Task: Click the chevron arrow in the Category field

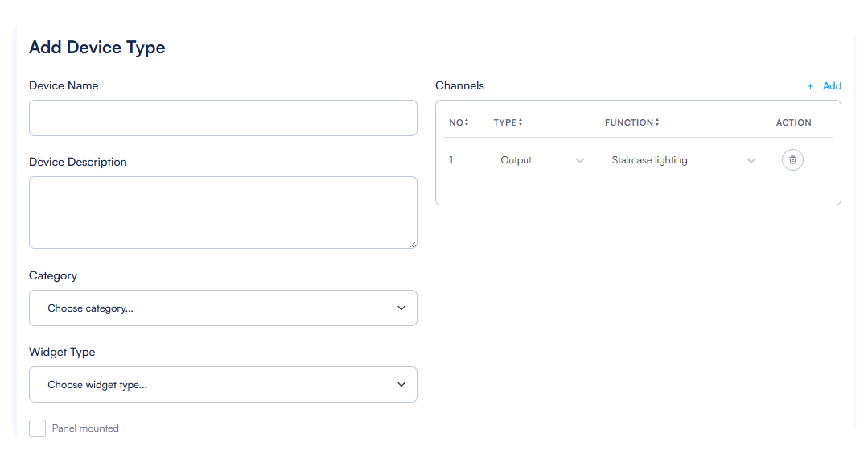Action: (x=401, y=308)
